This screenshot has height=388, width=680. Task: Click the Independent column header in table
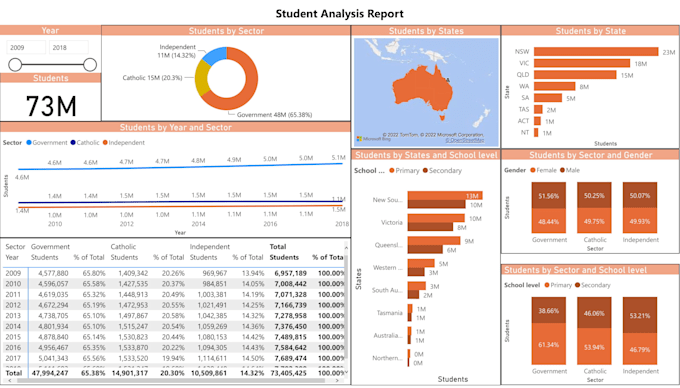209,247
